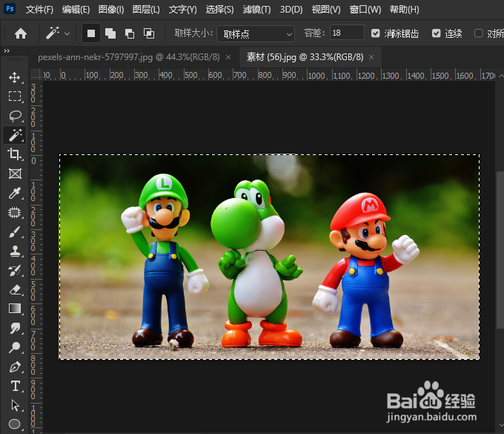Select the Move tool
504x434 pixels.
coord(15,77)
